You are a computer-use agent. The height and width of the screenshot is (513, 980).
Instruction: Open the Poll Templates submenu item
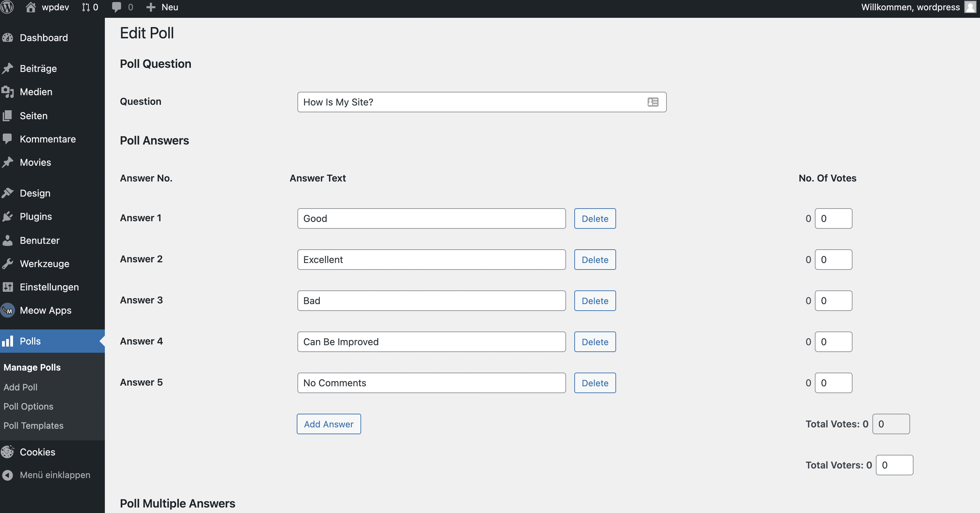[34, 426]
